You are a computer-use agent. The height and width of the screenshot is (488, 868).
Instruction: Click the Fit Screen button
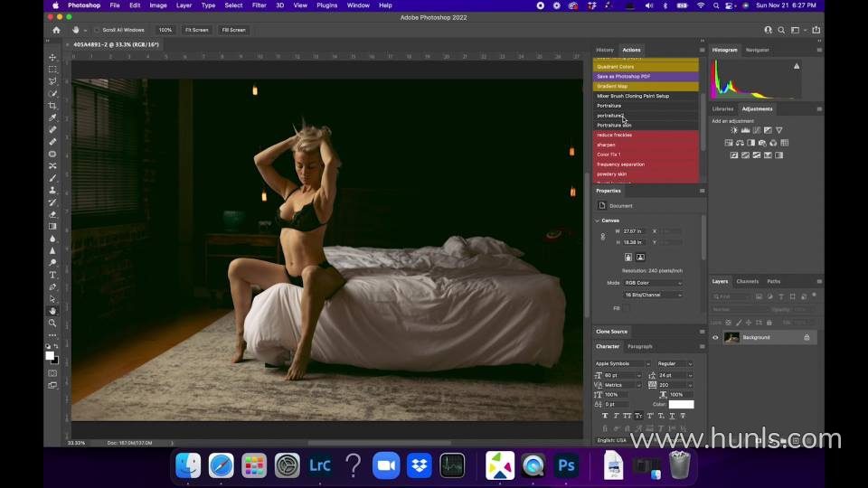[196, 30]
